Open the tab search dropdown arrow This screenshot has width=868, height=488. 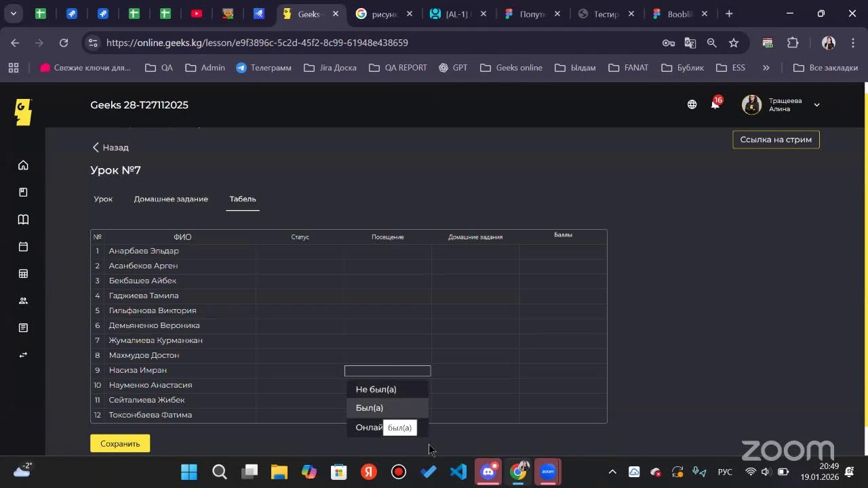(14, 14)
